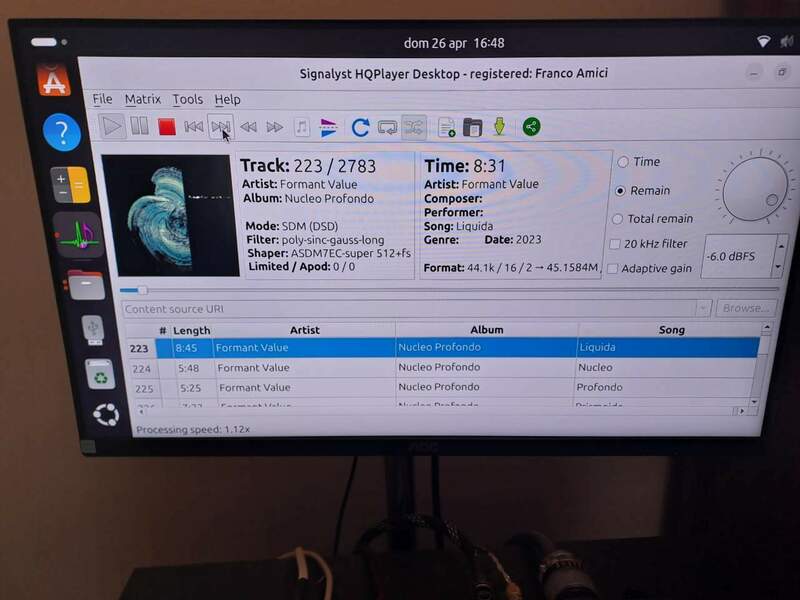Screen dimensions: 800x600
Task: Enable the Adaptive gain checkbox
Action: point(612,268)
